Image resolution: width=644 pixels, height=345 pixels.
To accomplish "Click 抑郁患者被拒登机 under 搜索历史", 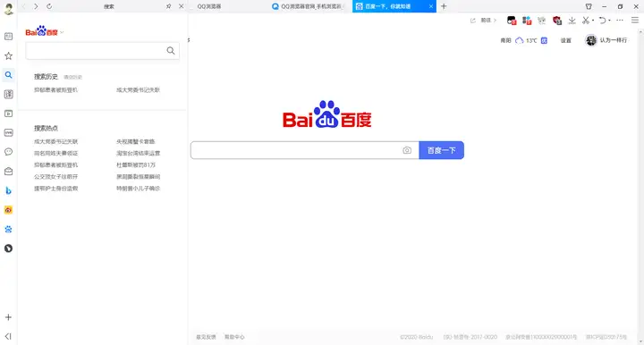I will [55, 90].
